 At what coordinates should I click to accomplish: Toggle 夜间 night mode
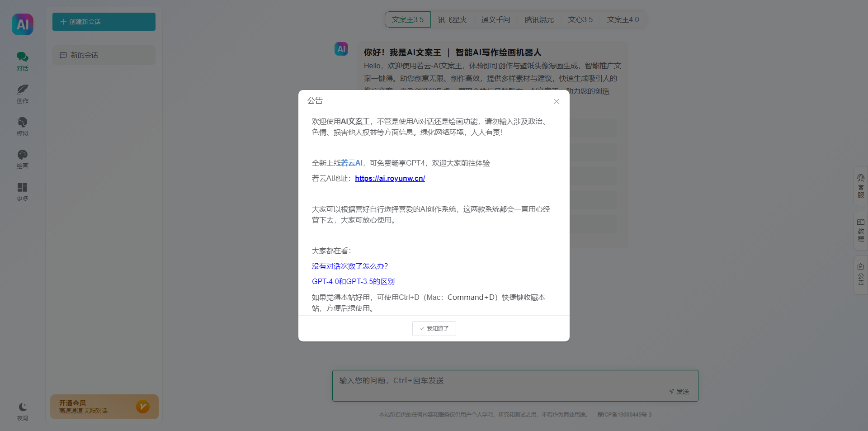pyautogui.click(x=23, y=412)
